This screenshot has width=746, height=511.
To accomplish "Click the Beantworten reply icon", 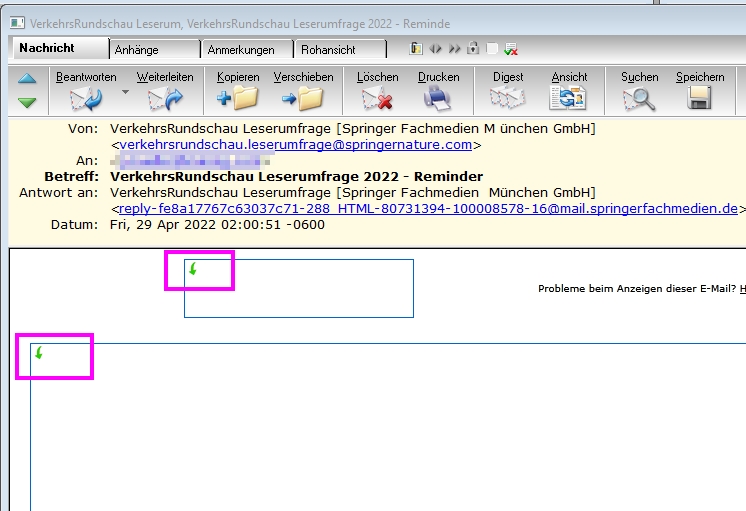I will click(86, 97).
